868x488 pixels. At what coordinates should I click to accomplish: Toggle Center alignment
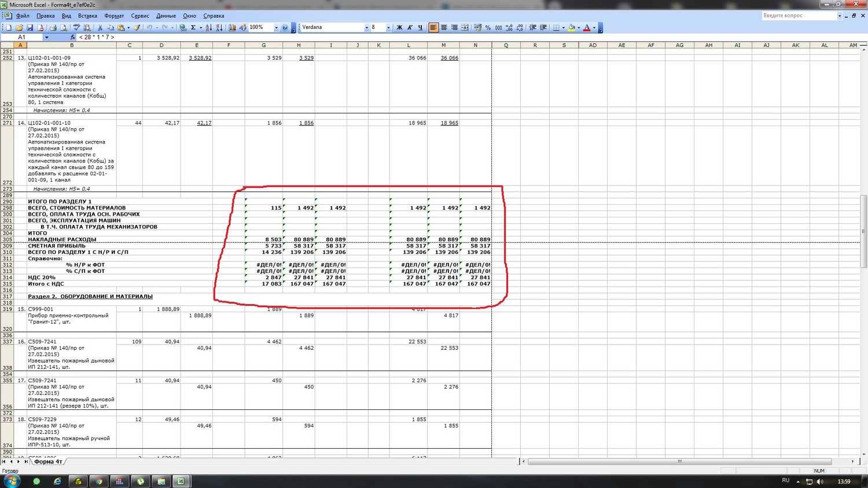click(444, 27)
